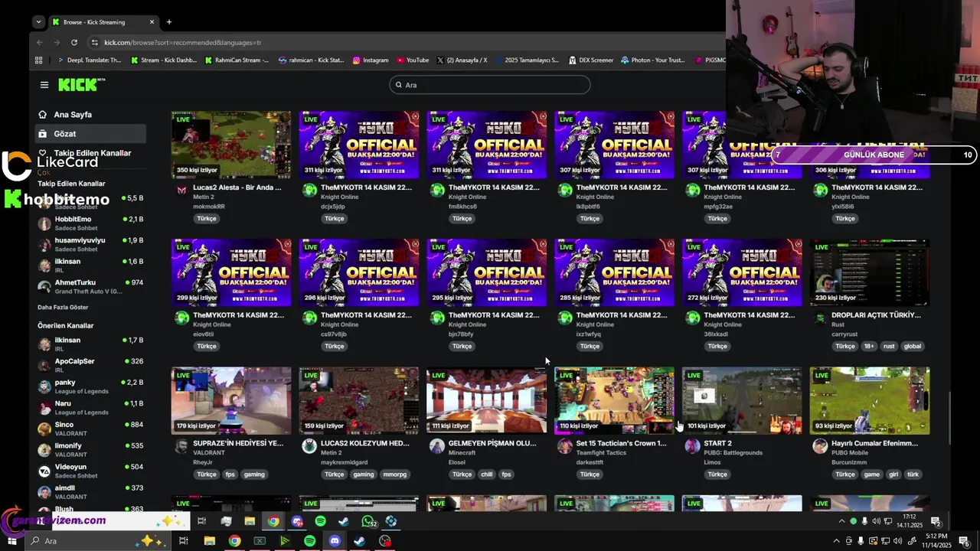Image resolution: width=980 pixels, height=551 pixels.
Task: Click the house icon beside Ana Sayfa
Action: [43, 114]
